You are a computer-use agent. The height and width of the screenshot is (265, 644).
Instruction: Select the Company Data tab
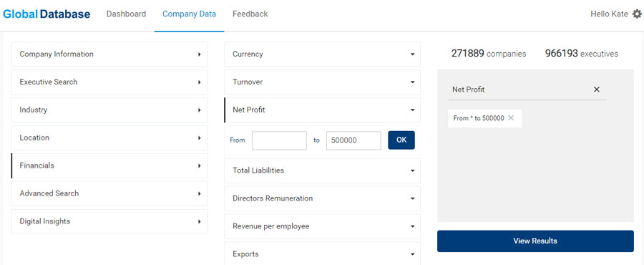190,14
